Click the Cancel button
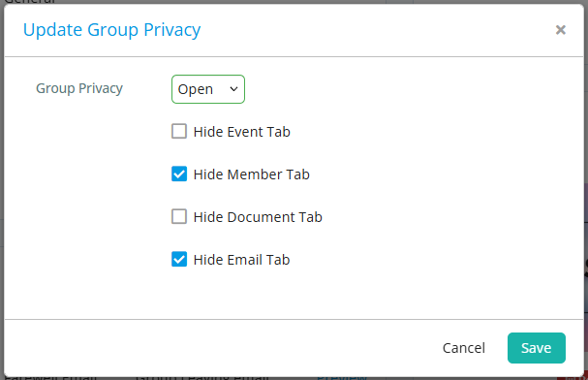Viewport: 588px width, 380px height. (x=464, y=348)
